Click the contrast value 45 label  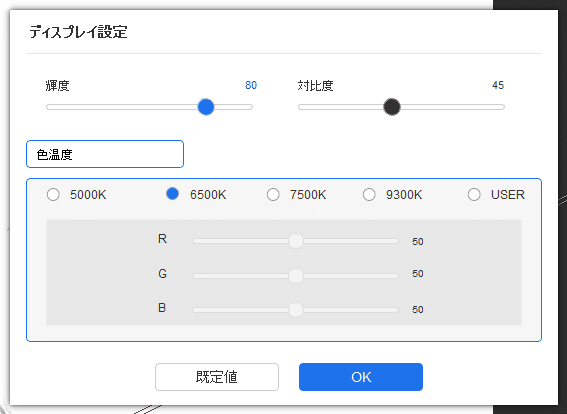(x=498, y=85)
